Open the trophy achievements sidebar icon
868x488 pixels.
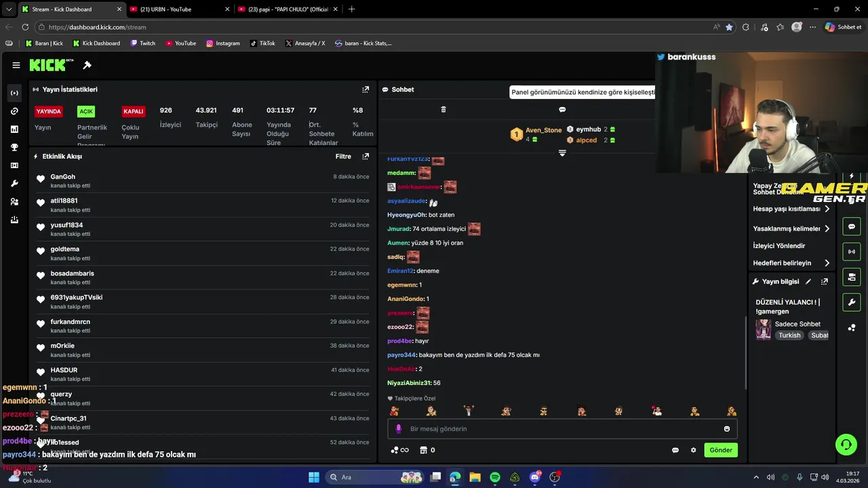pos(14,147)
